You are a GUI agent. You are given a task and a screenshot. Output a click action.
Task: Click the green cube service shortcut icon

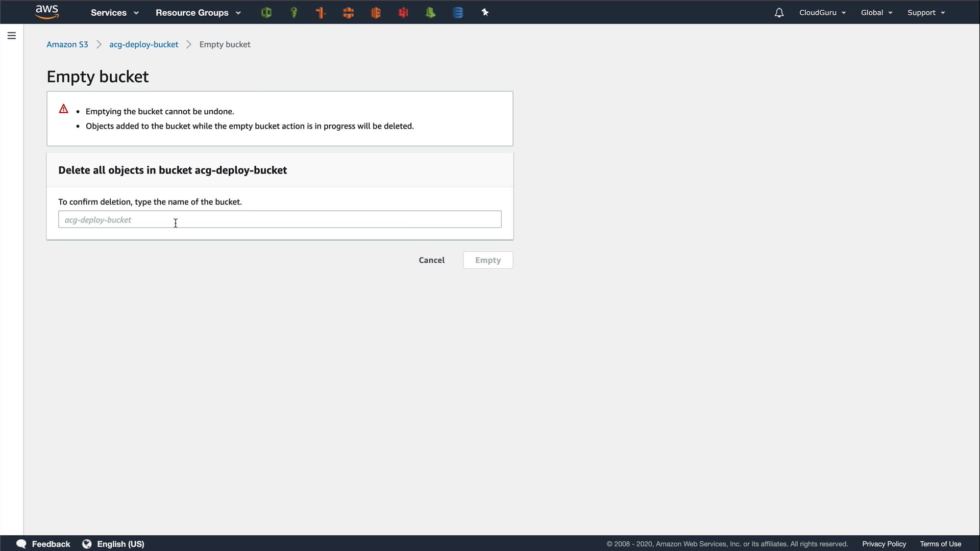266,13
